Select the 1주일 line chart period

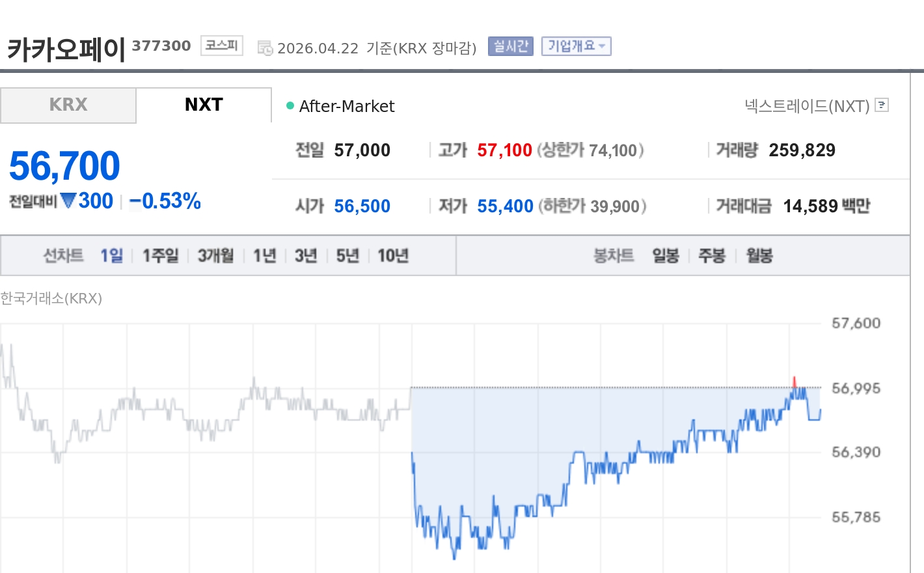(x=160, y=255)
